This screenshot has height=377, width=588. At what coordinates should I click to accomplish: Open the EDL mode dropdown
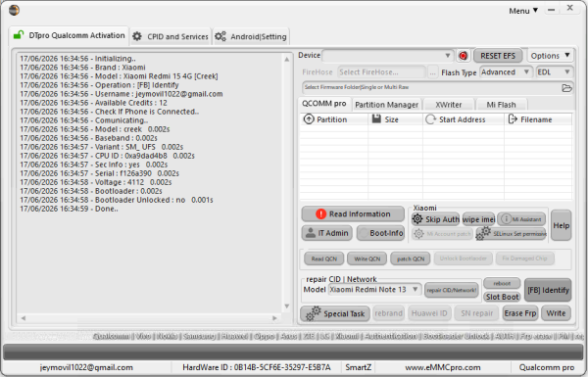point(554,71)
